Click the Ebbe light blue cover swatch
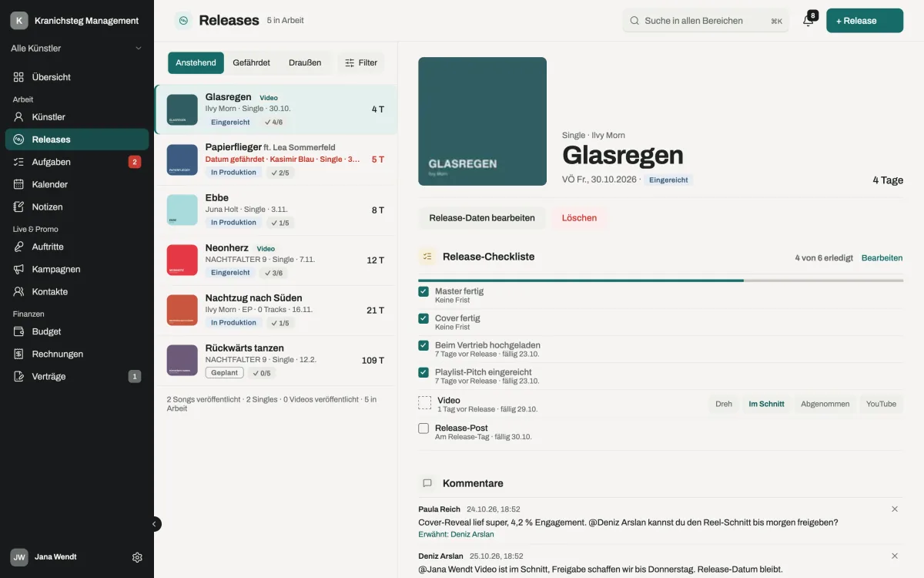The image size is (924, 578). tap(182, 210)
